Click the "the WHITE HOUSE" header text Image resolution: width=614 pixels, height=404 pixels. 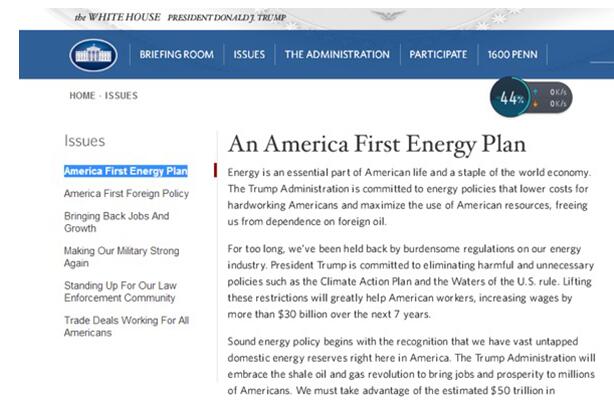pyautogui.click(x=117, y=17)
